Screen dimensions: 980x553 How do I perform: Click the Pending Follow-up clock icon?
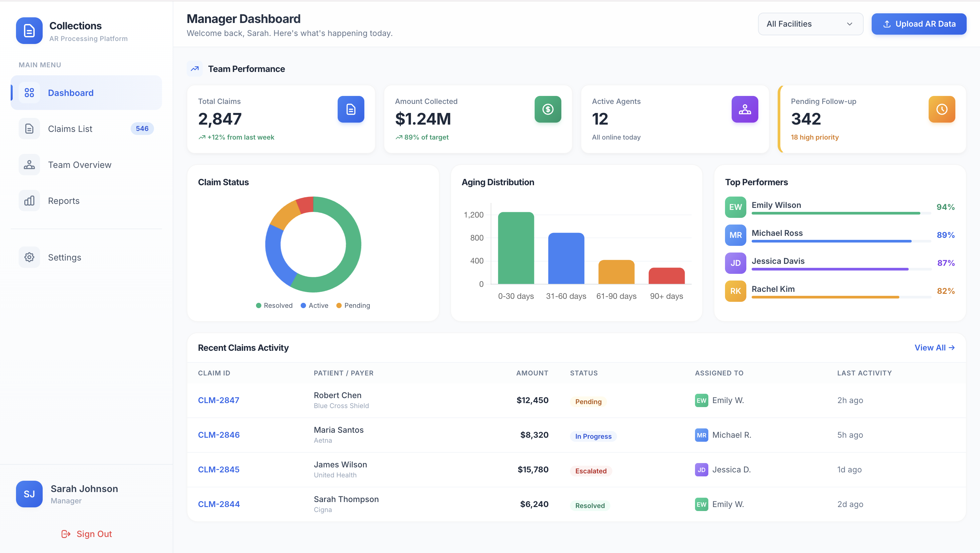(x=942, y=110)
